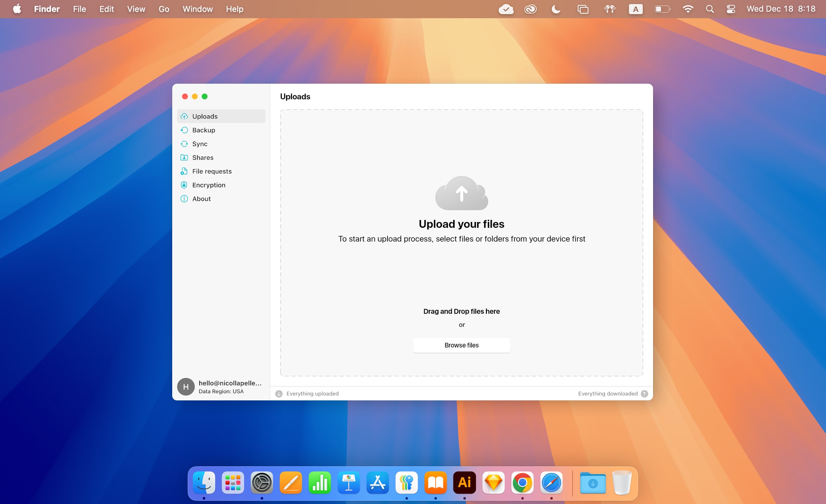
Task: Launch Adobe Illustrator from the Dock
Action: click(x=464, y=483)
